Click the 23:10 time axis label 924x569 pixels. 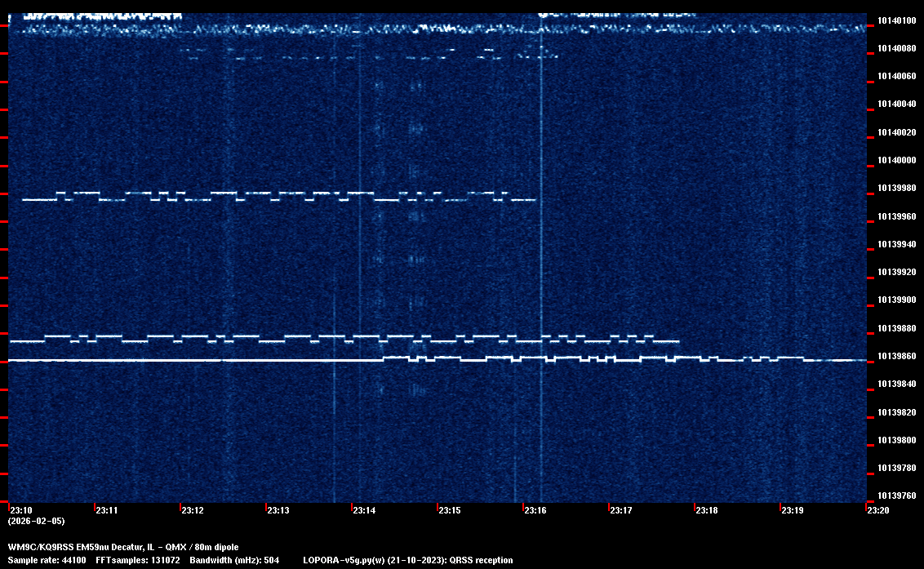(20, 511)
